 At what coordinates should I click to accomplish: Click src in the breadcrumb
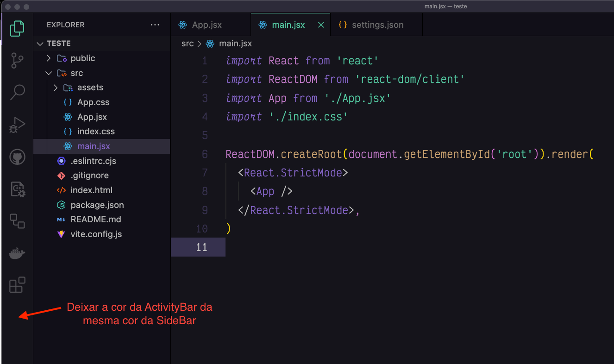[x=188, y=44]
